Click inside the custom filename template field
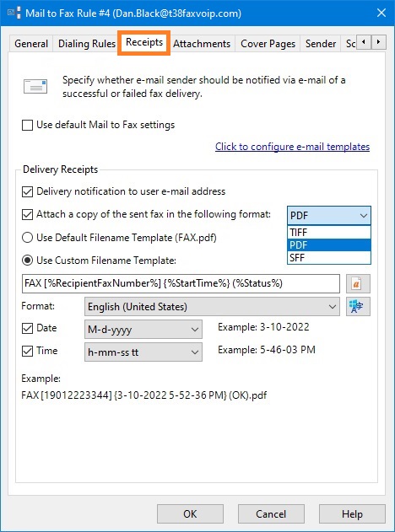The image size is (395, 532). click(181, 283)
